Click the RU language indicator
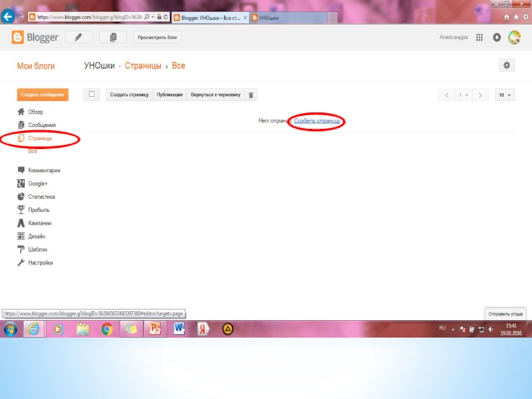This screenshot has width=532, height=399. 442,328
